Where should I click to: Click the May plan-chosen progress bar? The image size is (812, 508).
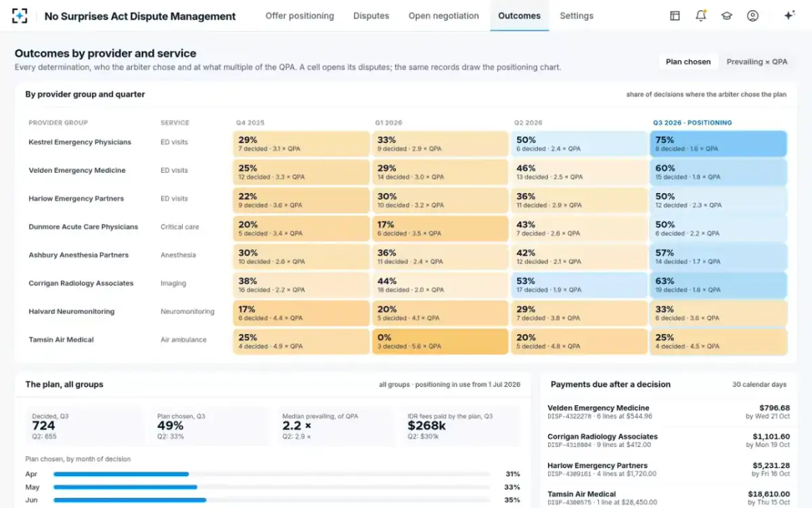tap(271, 487)
